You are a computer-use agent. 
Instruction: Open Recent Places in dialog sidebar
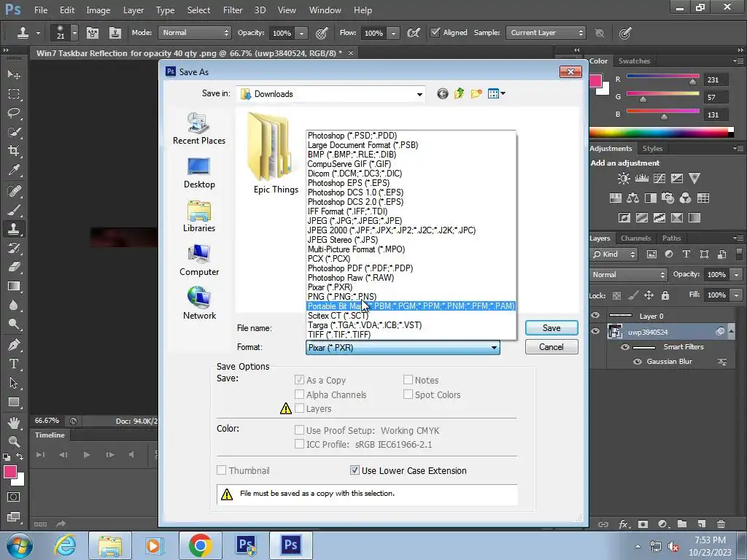(199, 128)
